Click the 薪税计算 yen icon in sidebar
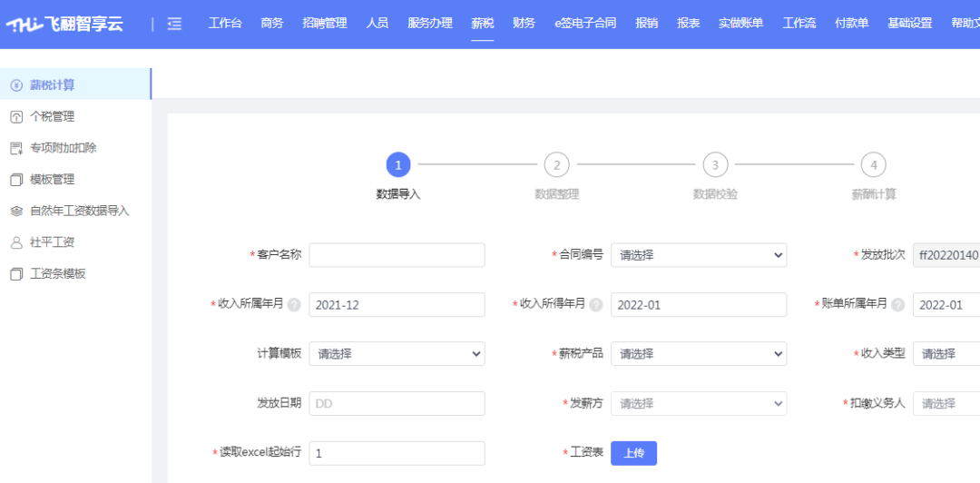The width and height of the screenshot is (980, 483). 17,85
